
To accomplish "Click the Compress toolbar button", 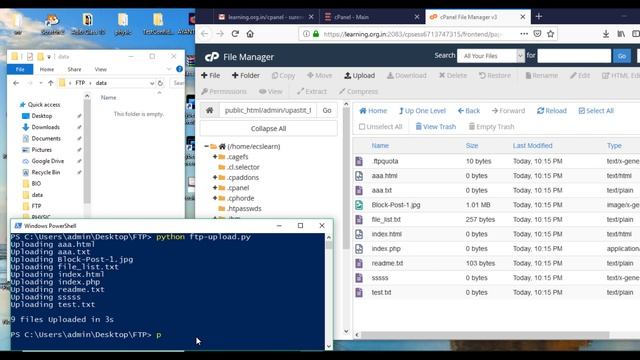I will (x=358, y=91).
